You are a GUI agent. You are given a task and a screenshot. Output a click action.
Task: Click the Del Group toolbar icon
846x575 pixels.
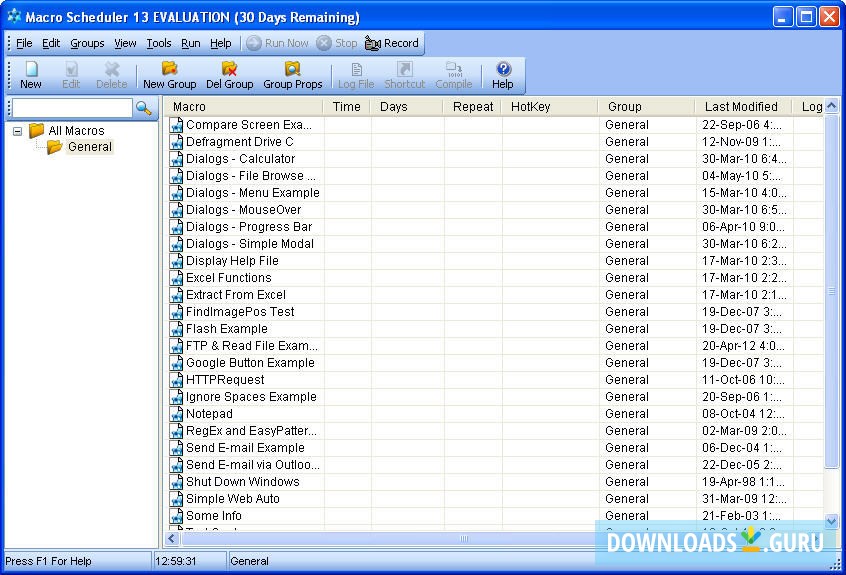(229, 75)
